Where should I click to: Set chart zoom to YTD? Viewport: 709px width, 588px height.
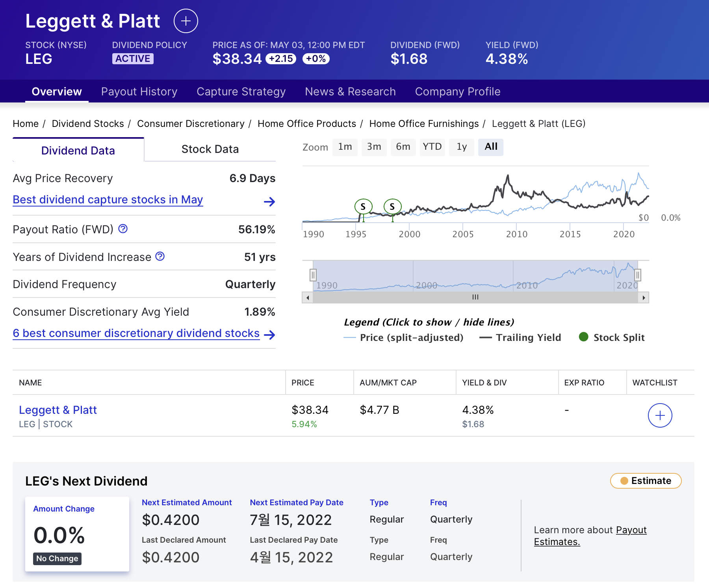(x=432, y=147)
